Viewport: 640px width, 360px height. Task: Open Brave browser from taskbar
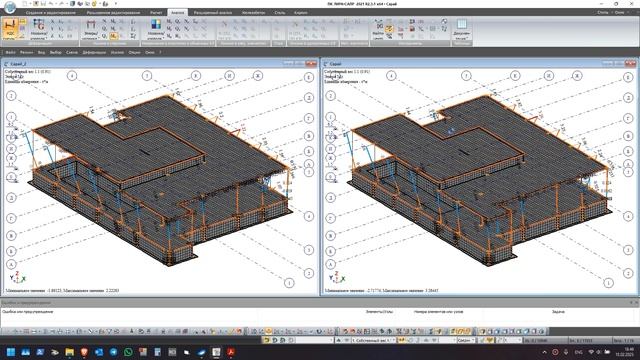click(84, 352)
